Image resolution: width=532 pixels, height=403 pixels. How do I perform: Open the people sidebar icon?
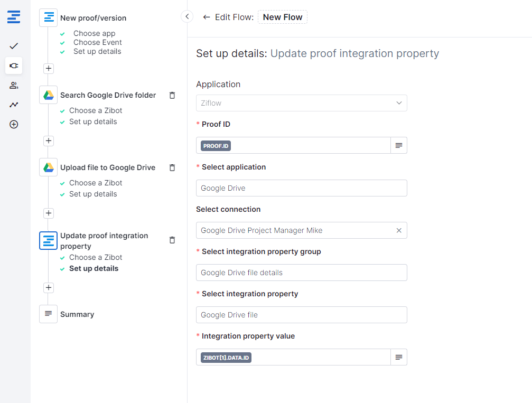14,85
